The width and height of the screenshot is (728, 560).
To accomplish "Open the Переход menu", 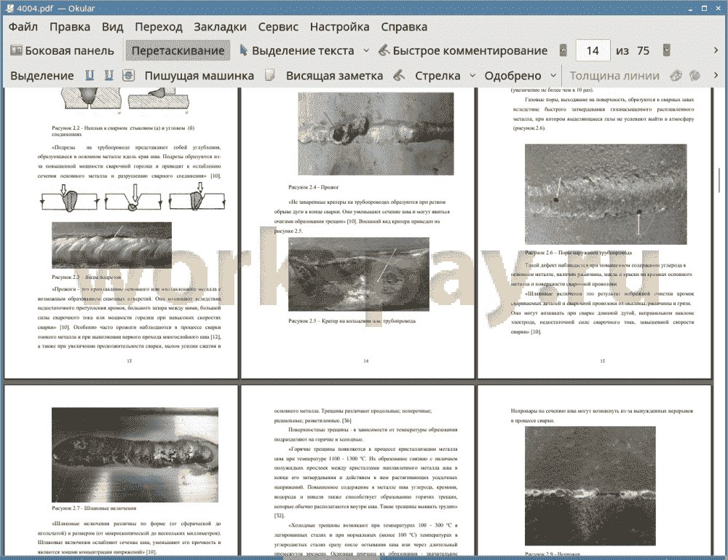I will click(x=158, y=27).
